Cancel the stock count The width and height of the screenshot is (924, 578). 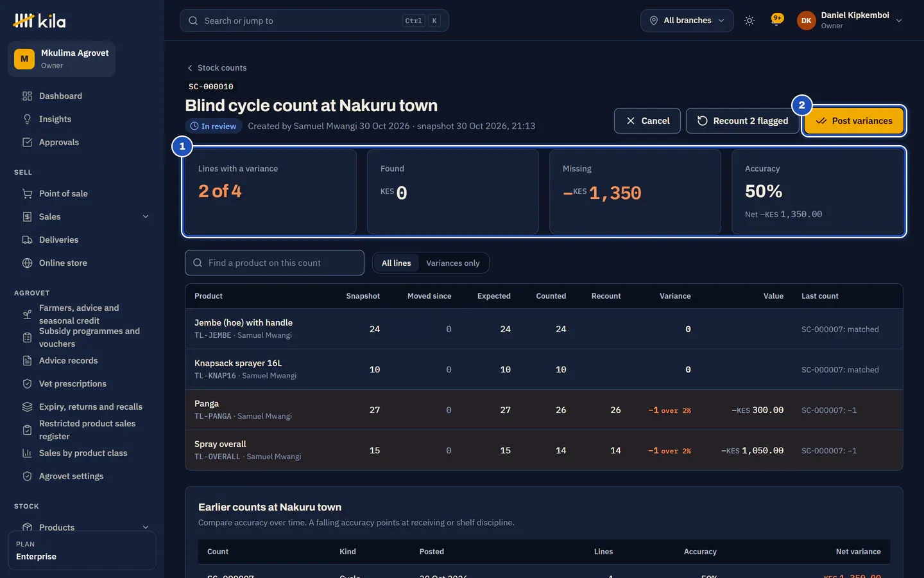pos(647,121)
